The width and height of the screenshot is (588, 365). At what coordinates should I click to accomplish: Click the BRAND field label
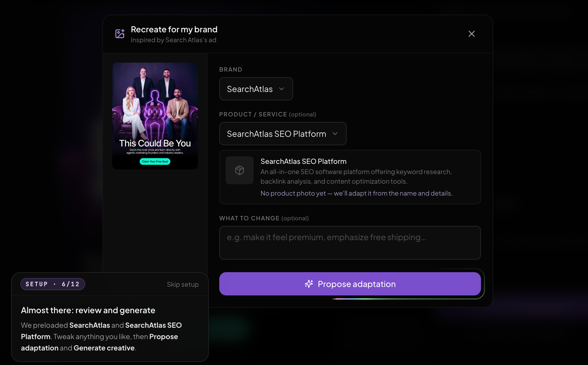click(x=231, y=70)
